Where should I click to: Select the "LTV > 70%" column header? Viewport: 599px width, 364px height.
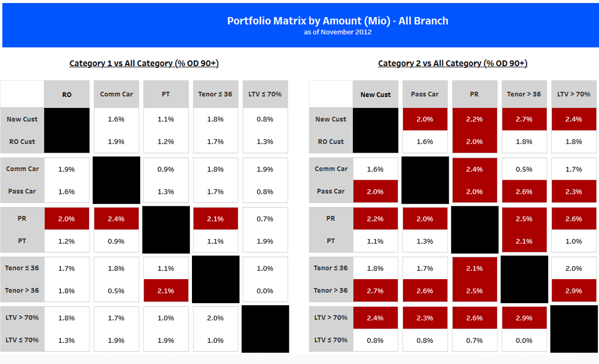(573, 94)
